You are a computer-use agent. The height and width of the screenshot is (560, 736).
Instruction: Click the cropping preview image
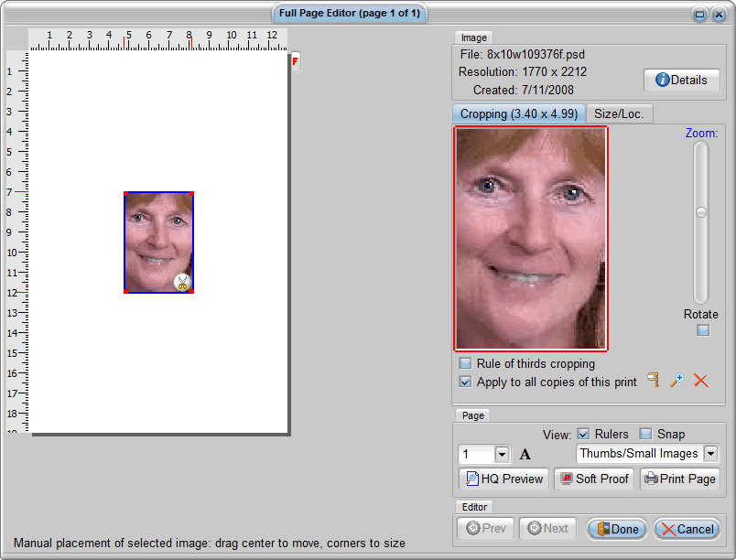click(531, 239)
